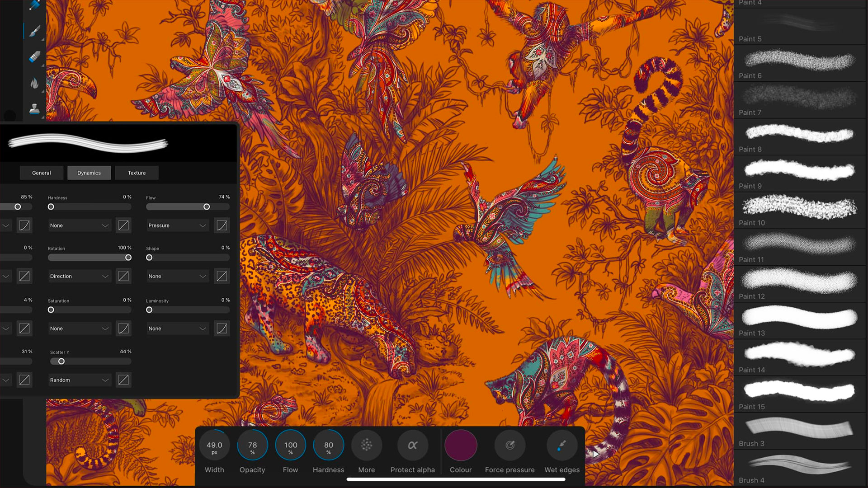Select the paint brush tool in left toolbar
Image resolution: width=868 pixels, height=488 pixels.
34,31
